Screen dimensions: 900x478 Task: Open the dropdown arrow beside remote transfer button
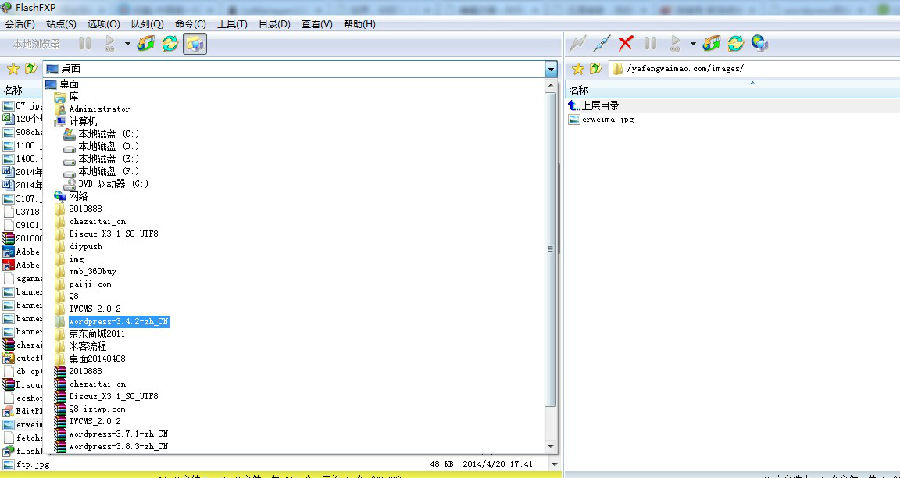click(x=693, y=43)
